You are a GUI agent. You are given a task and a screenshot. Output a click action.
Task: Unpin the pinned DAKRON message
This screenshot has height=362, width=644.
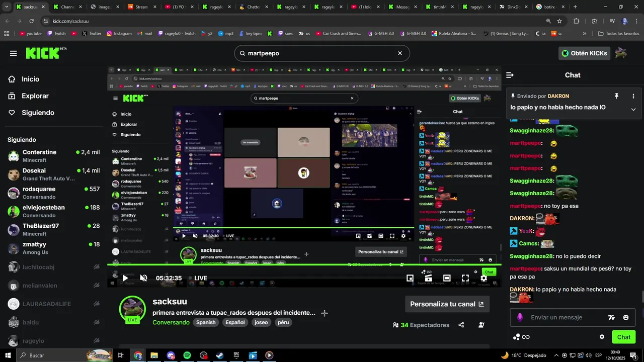(616, 96)
